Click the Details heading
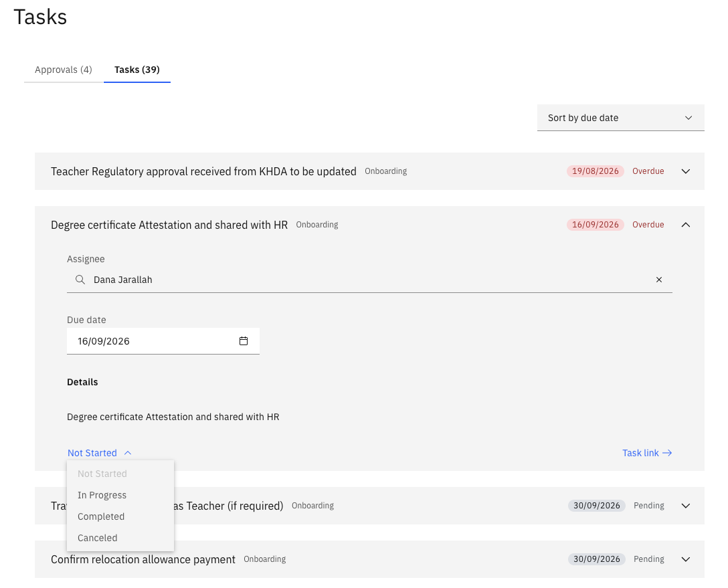Viewport: 728px width, 588px height. pos(82,382)
